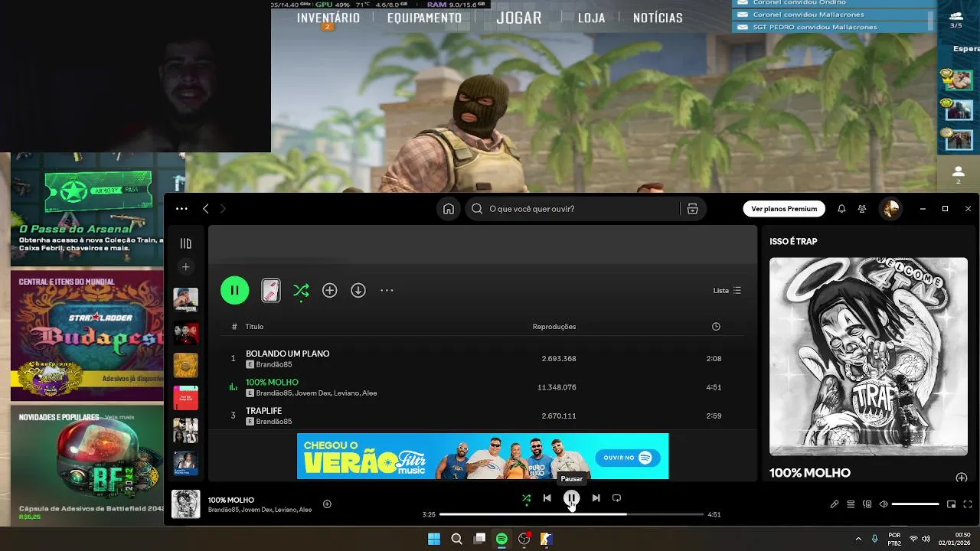Open '100% MOLHO' title in bottom player bar
The image size is (980, 551).
click(231, 500)
